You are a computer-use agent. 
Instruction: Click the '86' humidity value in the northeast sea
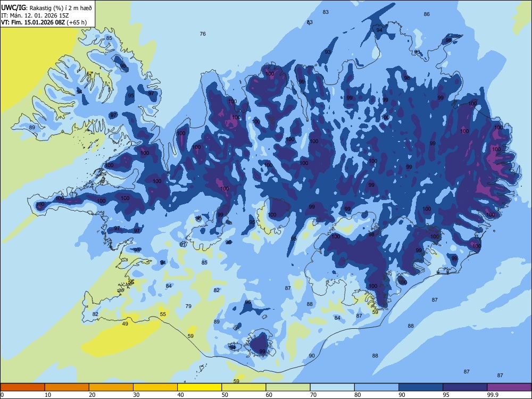tap(427, 14)
